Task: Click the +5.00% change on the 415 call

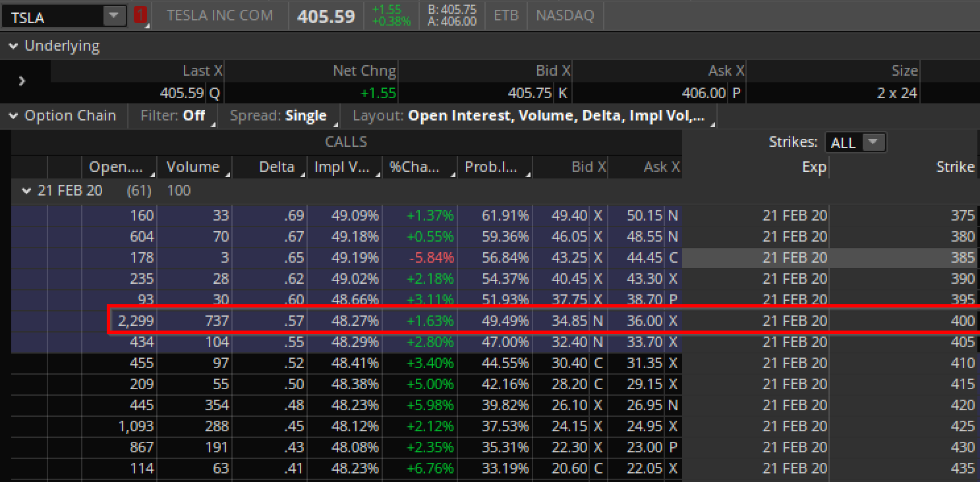Action: (x=420, y=384)
